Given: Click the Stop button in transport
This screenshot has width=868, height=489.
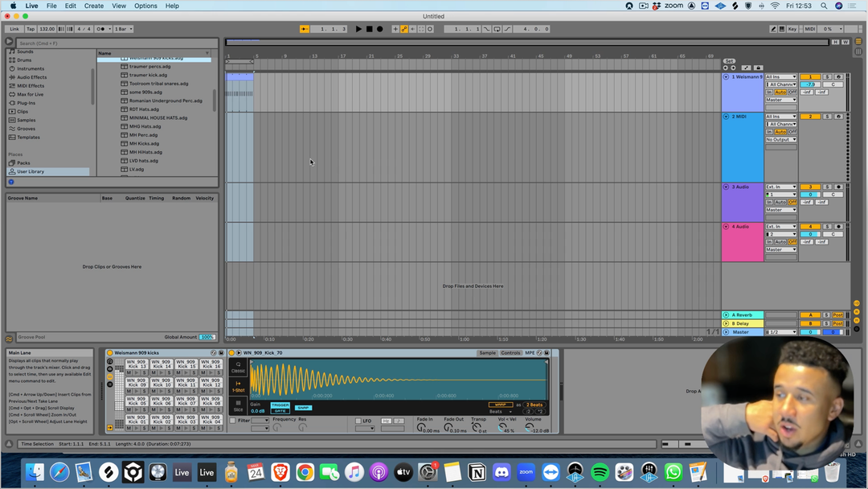Looking at the screenshot, I should click(369, 29).
